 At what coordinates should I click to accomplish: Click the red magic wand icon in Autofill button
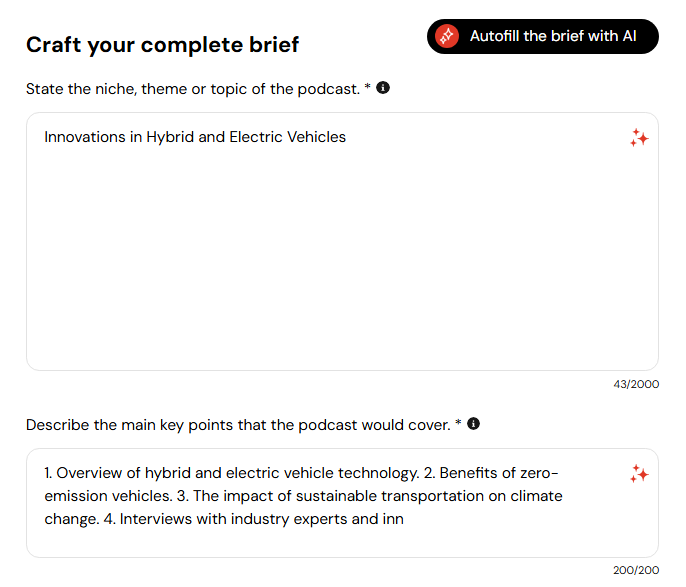[x=447, y=36]
